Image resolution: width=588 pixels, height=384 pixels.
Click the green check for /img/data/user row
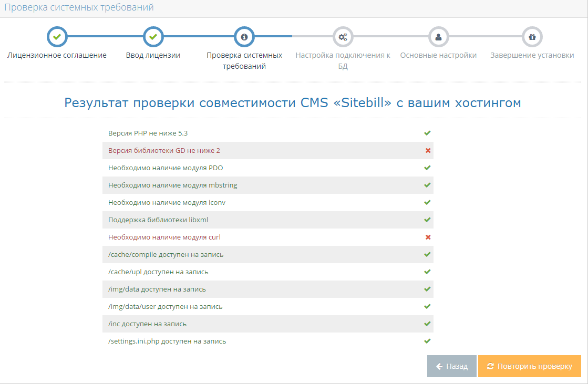427,306
